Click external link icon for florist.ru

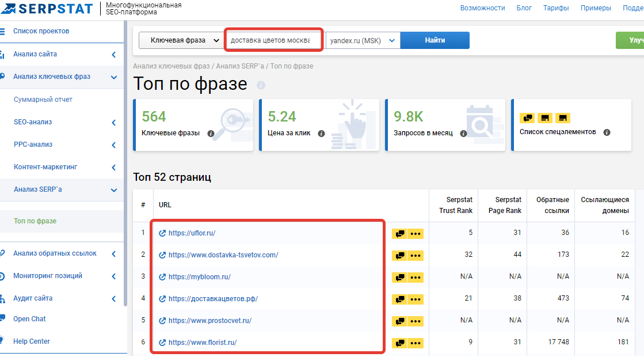[163, 343]
